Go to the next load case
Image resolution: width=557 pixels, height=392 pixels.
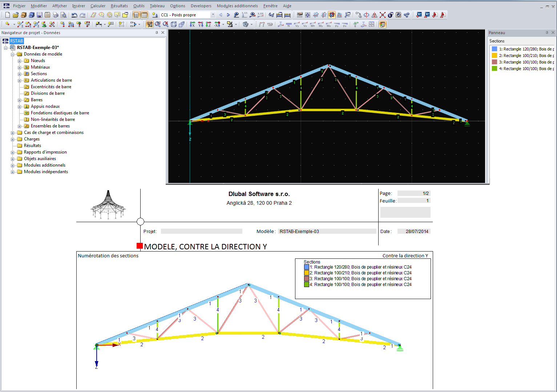(x=228, y=15)
